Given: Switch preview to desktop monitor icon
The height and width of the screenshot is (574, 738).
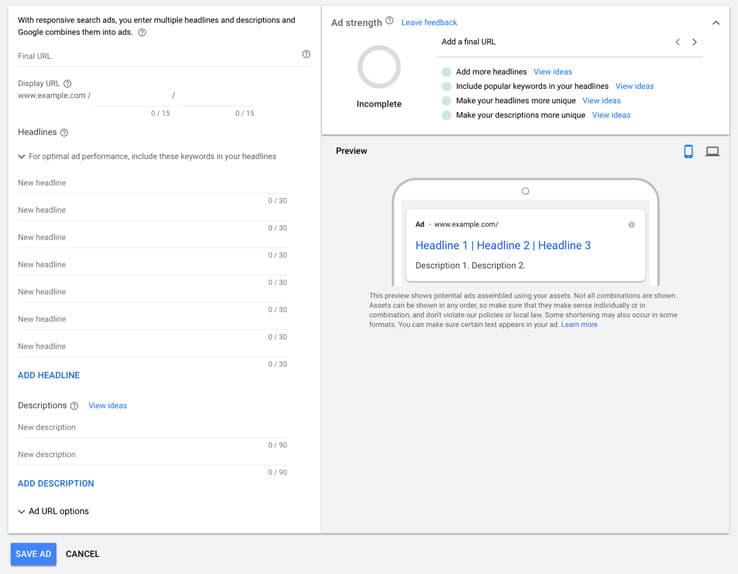Looking at the screenshot, I should (x=712, y=151).
